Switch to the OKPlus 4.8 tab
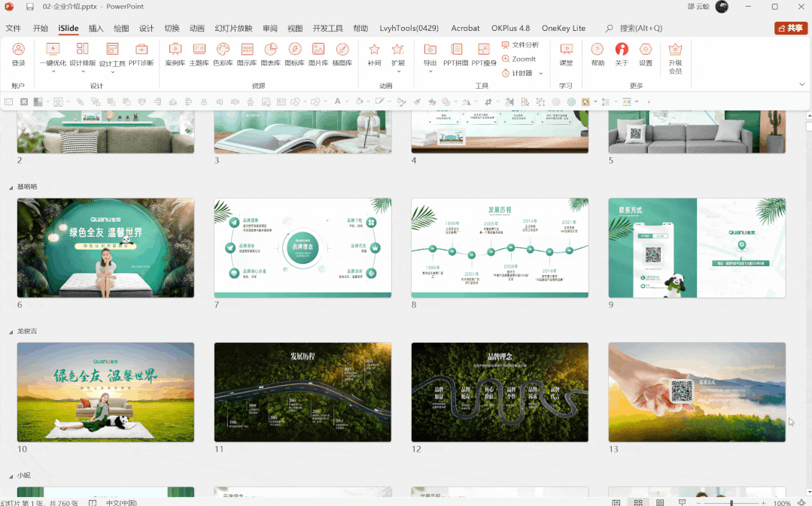The image size is (812, 506). [511, 29]
